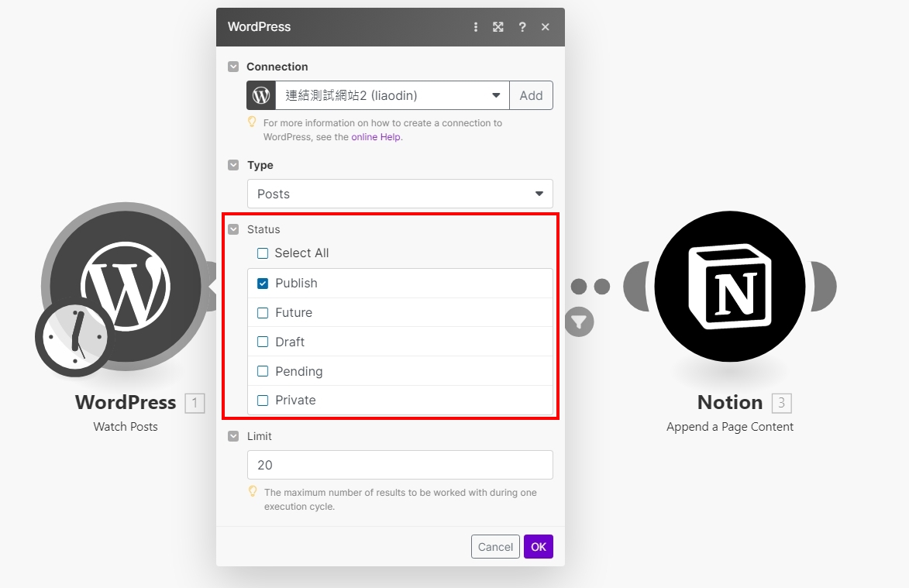Collapse the Limit field toggle arrow
909x588 pixels.
(233, 436)
